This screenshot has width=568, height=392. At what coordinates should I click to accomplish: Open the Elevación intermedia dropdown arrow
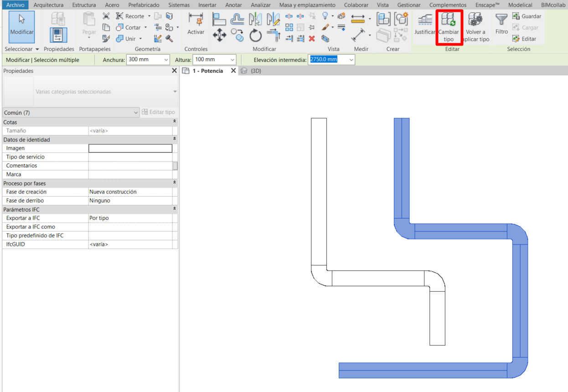coord(351,60)
